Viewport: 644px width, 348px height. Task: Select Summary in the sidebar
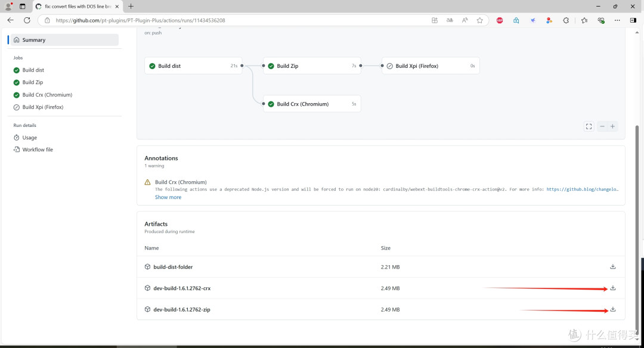pyautogui.click(x=34, y=40)
